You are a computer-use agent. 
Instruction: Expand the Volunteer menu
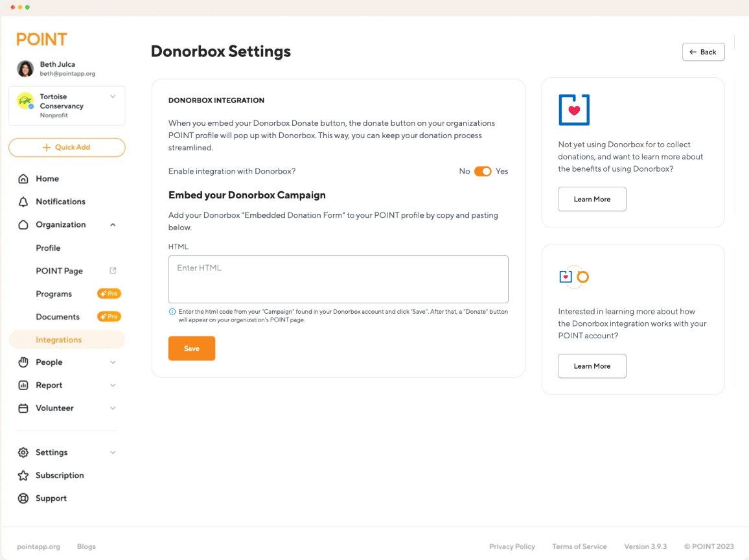click(x=114, y=408)
